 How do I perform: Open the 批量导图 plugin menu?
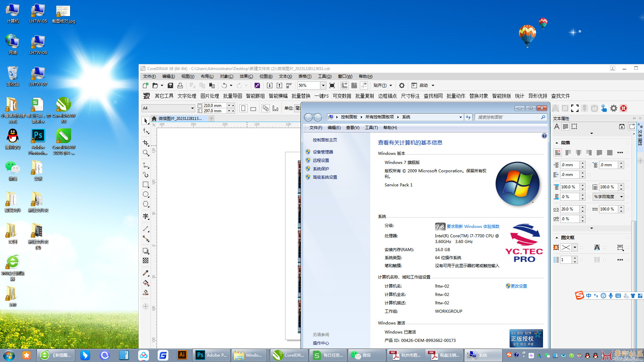tap(232, 96)
